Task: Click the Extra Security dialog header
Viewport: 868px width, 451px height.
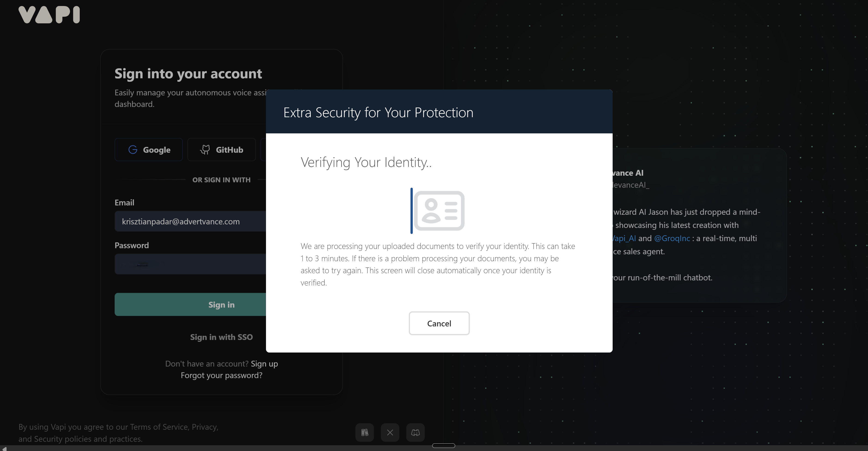Action: point(439,112)
